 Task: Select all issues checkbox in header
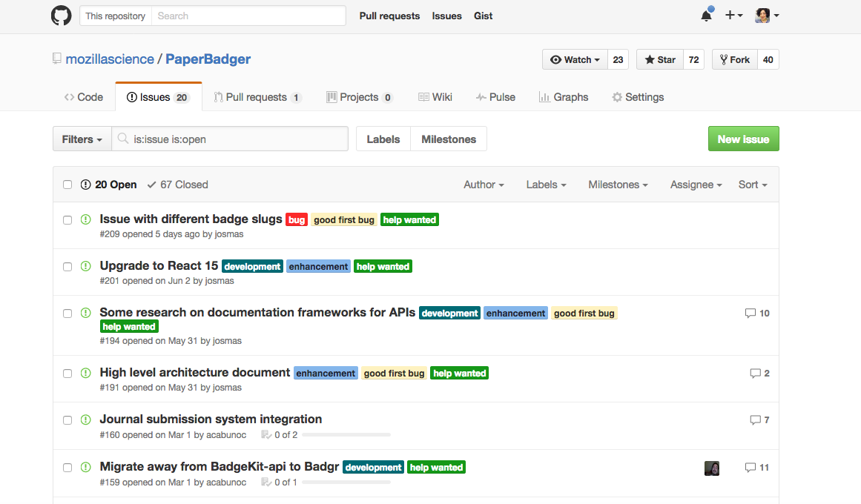(67, 185)
